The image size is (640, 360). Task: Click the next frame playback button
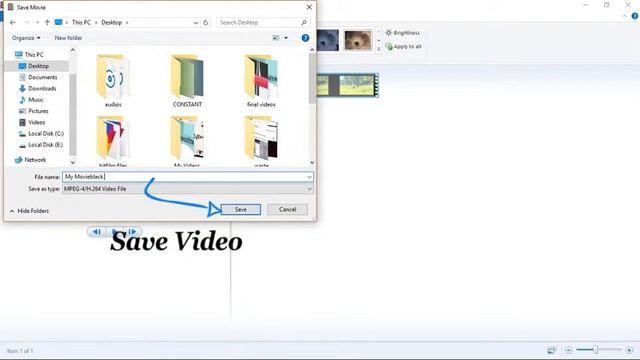[132, 232]
